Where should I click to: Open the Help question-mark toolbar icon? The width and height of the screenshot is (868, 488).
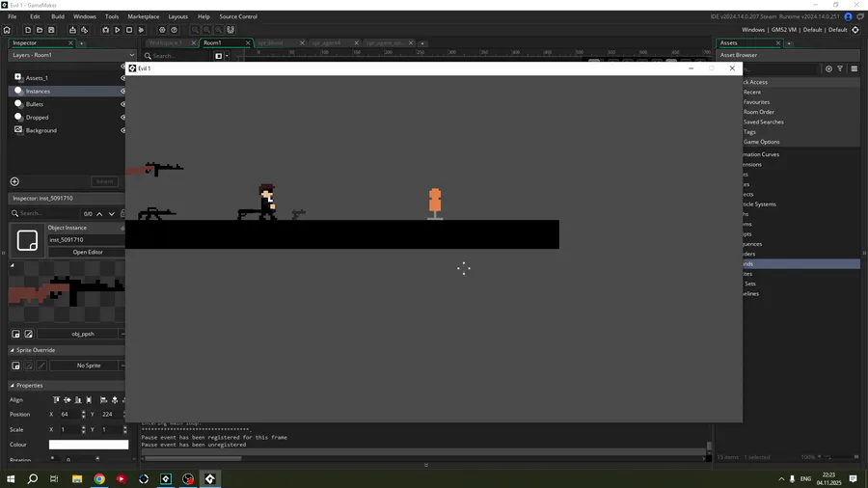175,30
